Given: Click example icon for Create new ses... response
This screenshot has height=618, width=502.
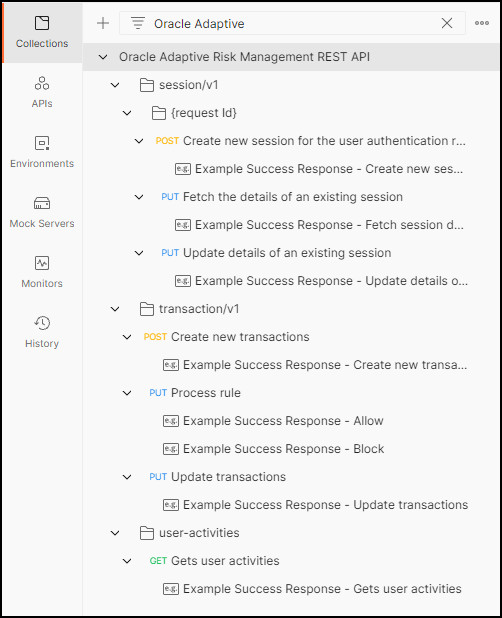Looking at the screenshot, I should [183, 169].
